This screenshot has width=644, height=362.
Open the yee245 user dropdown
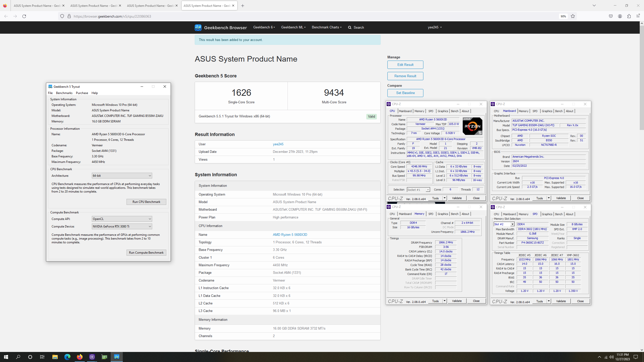pyautogui.click(x=435, y=27)
